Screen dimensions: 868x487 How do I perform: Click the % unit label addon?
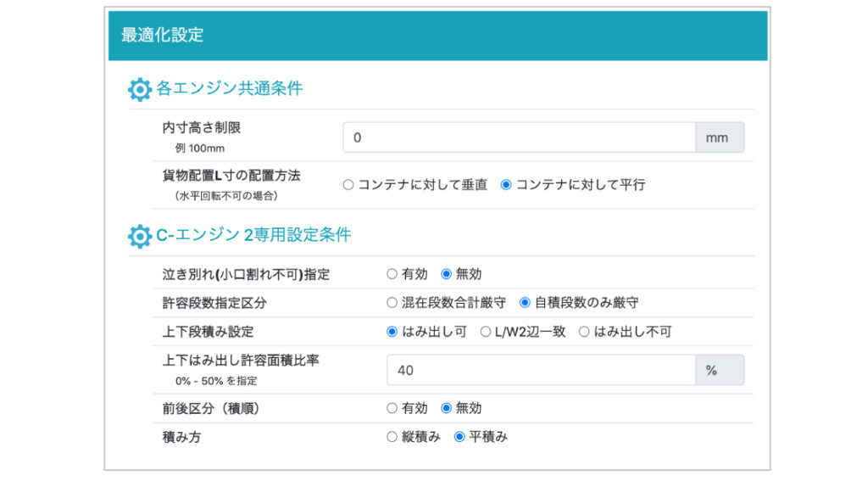pos(720,370)
